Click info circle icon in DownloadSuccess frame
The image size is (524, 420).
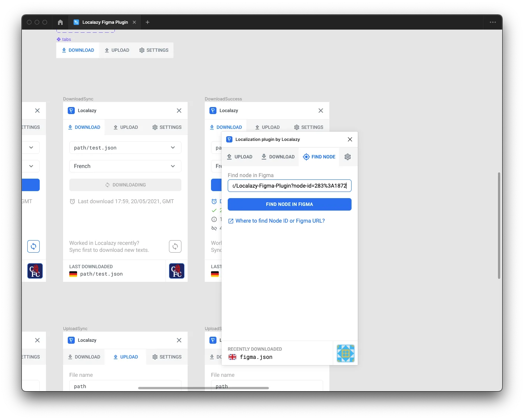click(x=214, y=219)
